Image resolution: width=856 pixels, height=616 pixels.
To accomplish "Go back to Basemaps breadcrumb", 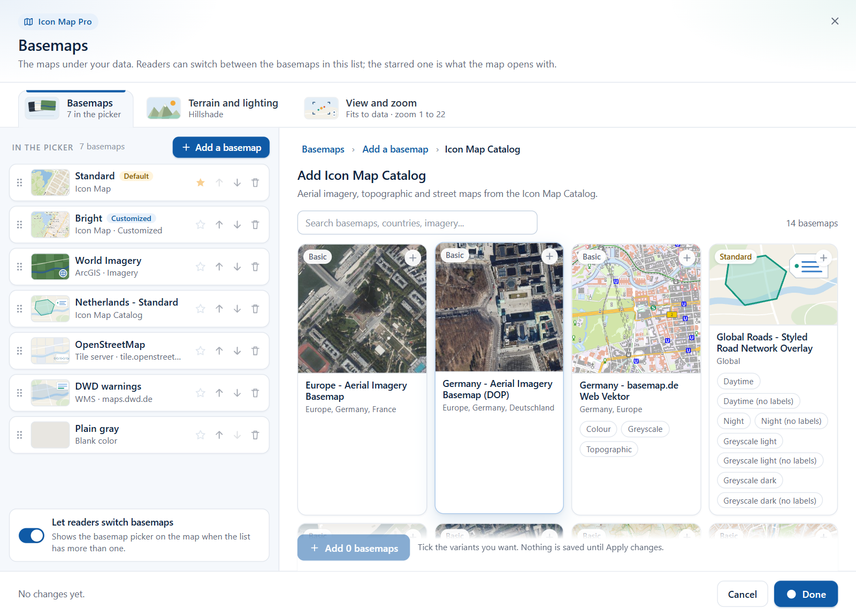I will click(x=323, y=149).
